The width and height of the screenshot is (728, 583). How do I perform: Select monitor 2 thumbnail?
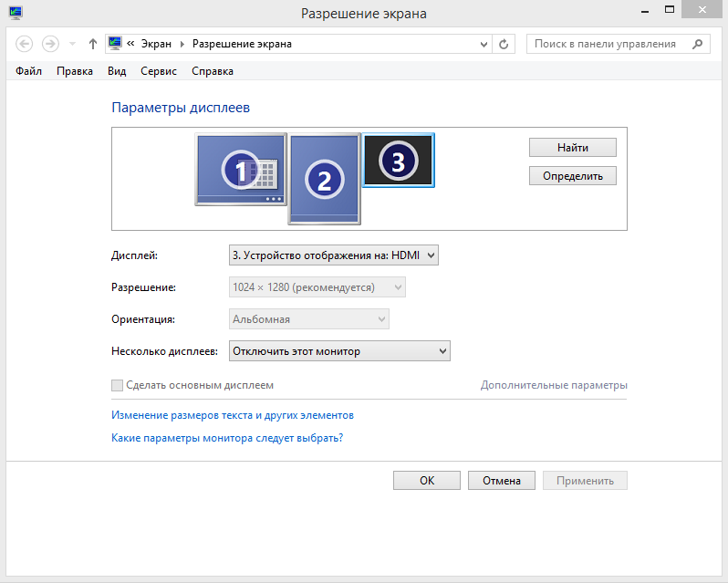pos(324,179)
